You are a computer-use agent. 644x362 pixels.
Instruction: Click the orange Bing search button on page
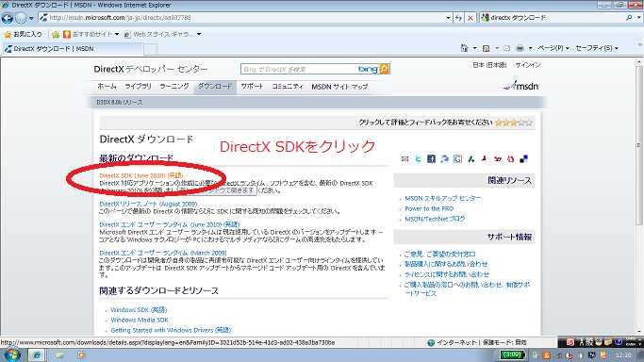tap(385, 69)
